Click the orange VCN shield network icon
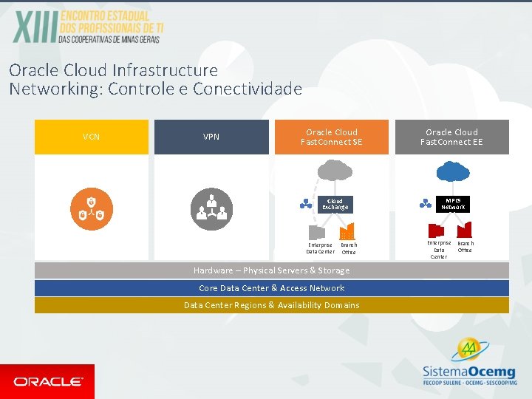This screenshot has width=532, height=399. pyautogui.click(x=92, y=209)
